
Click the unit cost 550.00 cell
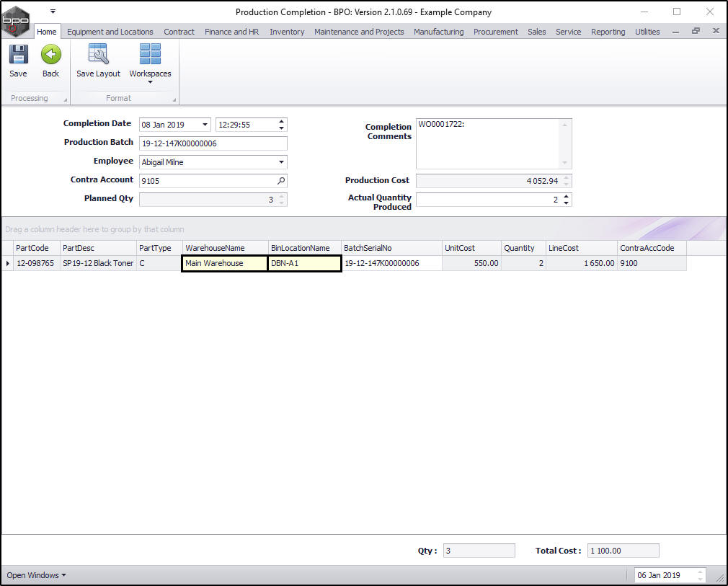(x=471, y=263)
